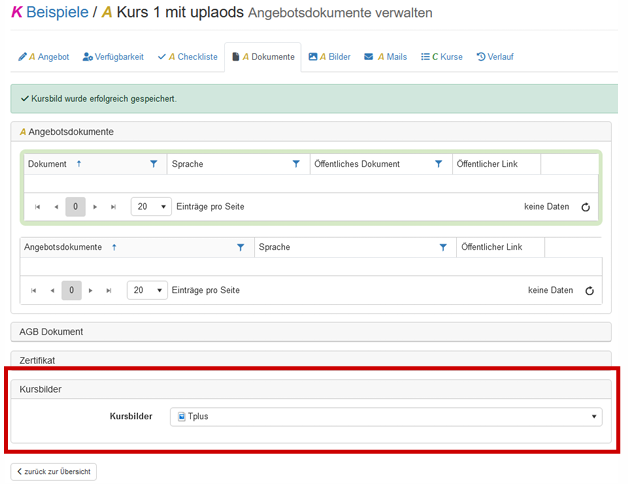Open the Sprache filter in first grid
Viewport: 628px width, 484px height.
tap(296, 164)
